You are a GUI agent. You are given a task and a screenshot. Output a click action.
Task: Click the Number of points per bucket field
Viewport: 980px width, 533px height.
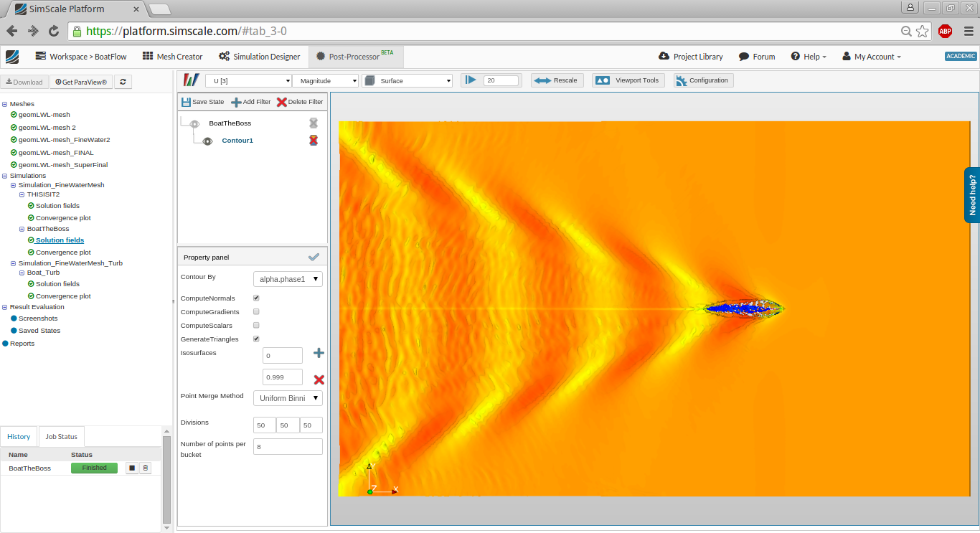[288, 446]
